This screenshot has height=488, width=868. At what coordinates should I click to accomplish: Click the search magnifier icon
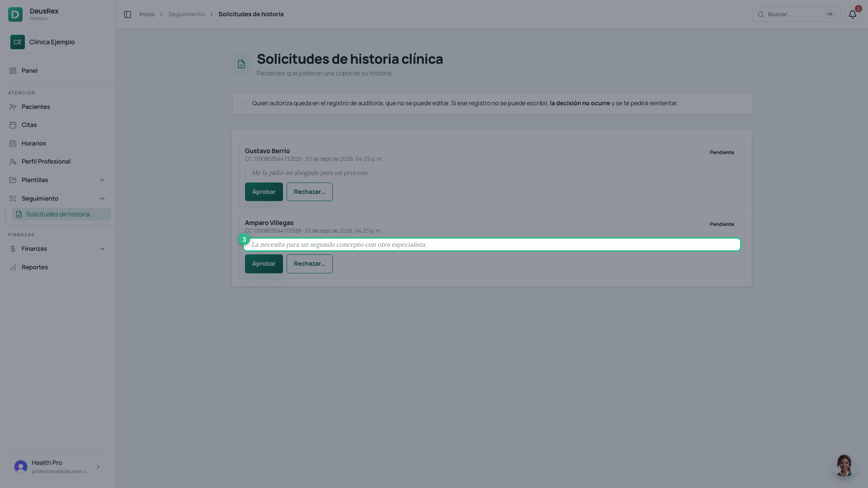[x=761, y=14]
